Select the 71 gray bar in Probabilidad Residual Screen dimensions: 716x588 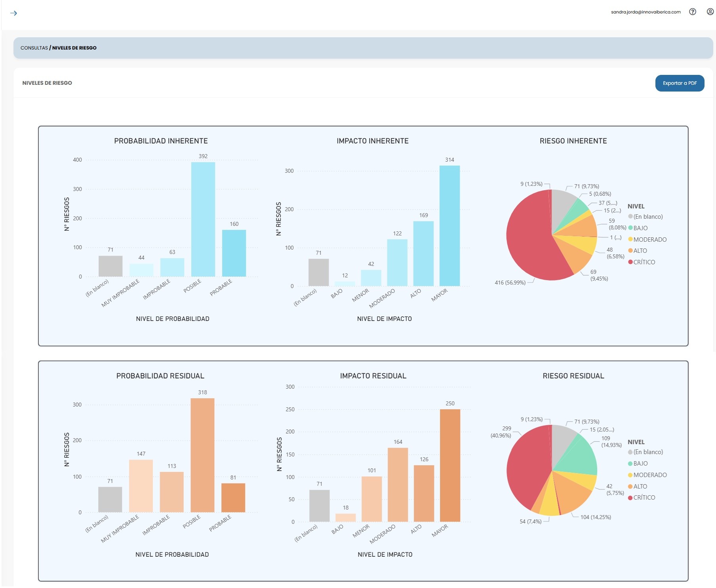click(x=110, y=500)
